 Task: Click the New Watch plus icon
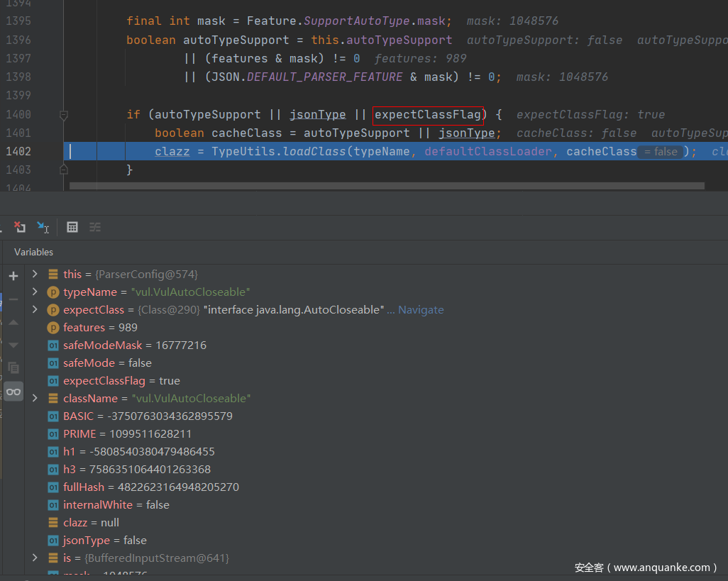tap(13, 276)
